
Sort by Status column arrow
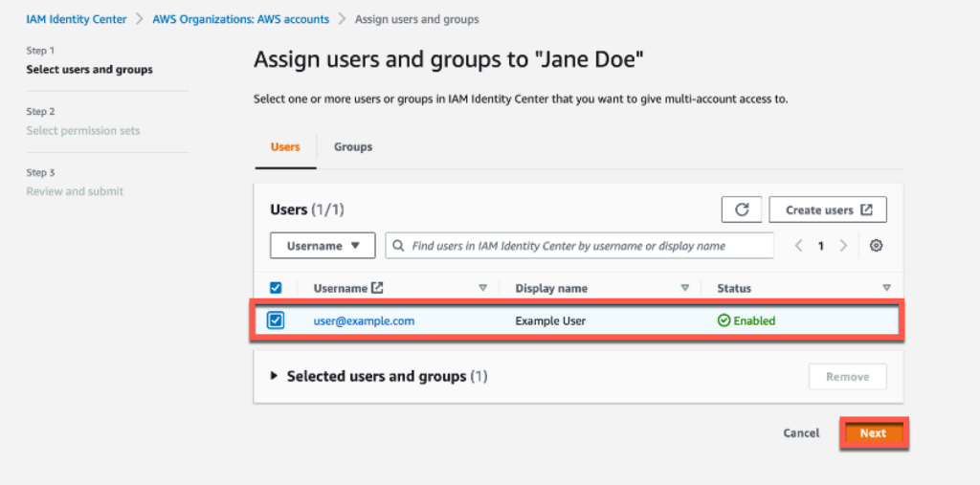pos(886,288)
